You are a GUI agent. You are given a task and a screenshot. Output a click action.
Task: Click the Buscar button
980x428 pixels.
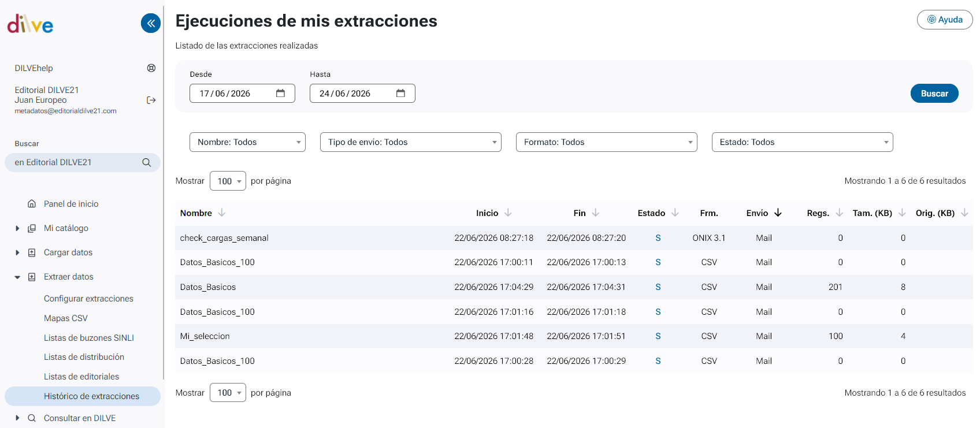934,94
